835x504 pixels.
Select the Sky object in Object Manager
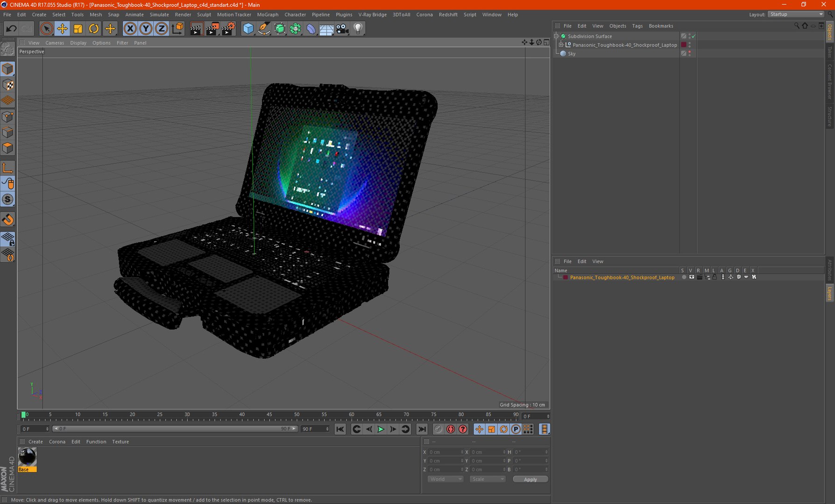572,54
